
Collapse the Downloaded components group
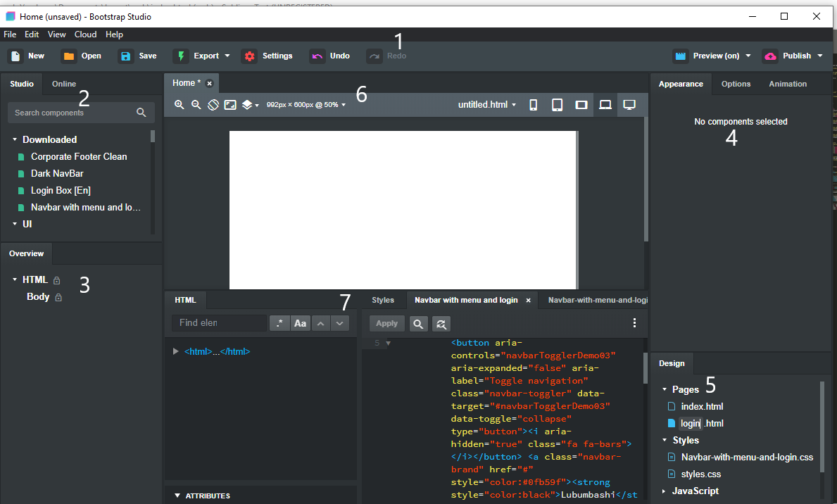(x=15, y=139)
